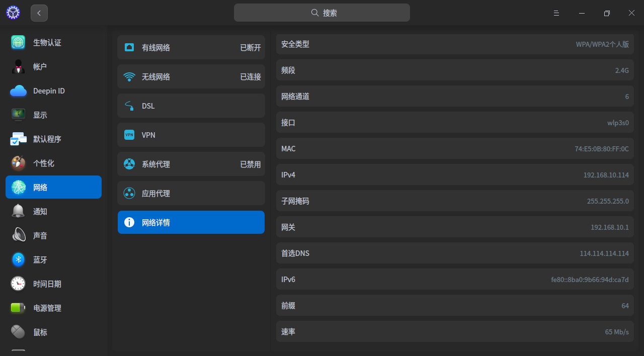Click the 无线网络 Wi-Fi icon
644x356 pixels.
coord(129,77)
